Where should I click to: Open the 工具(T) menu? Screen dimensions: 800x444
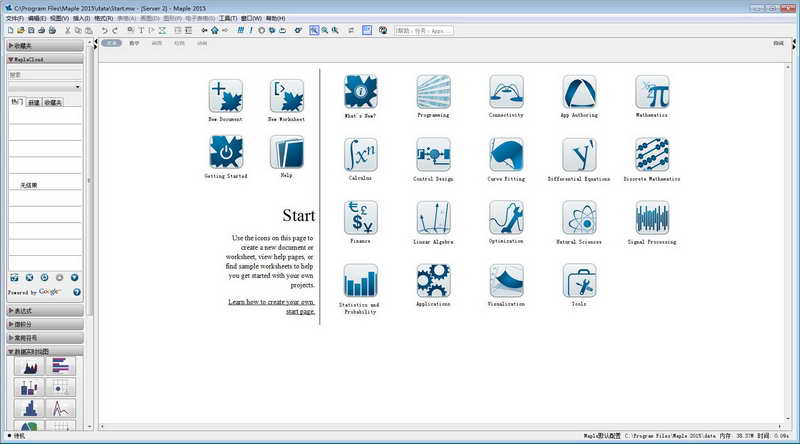click(228, 18)
